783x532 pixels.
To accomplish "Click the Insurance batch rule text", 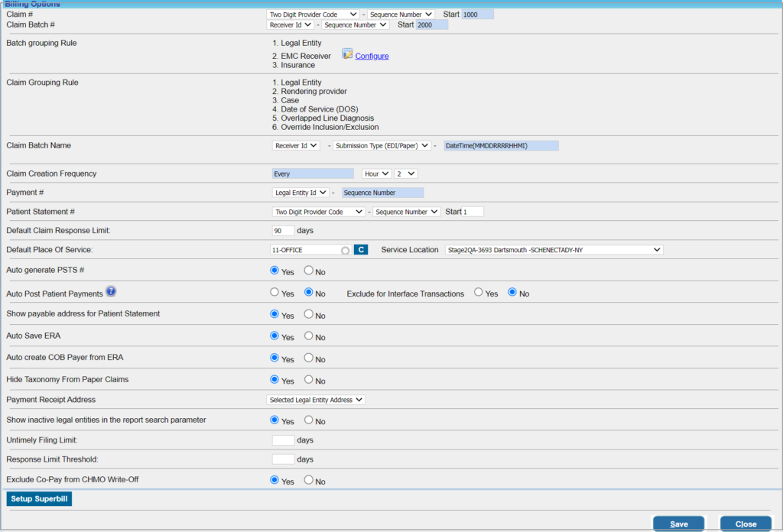I will [297, 65].
